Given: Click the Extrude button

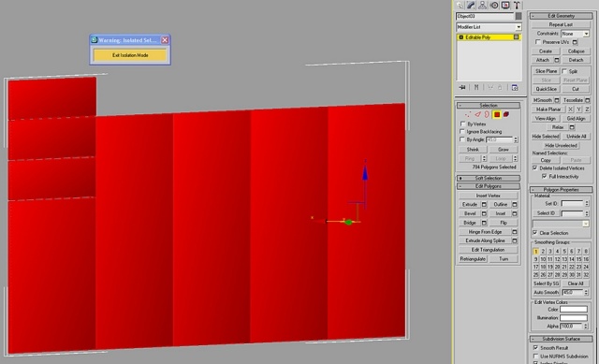Looking at the screenshot, I should tap(470, 204).
